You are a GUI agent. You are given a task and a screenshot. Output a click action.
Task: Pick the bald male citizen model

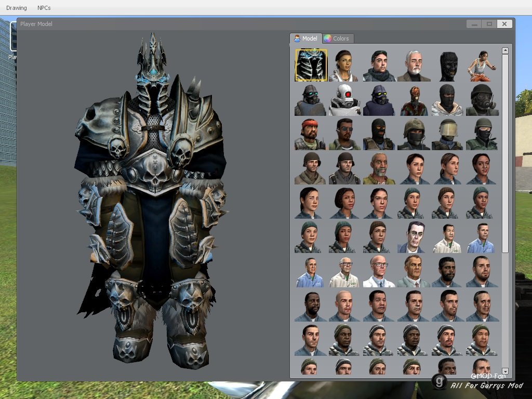(x=345, y=305)
